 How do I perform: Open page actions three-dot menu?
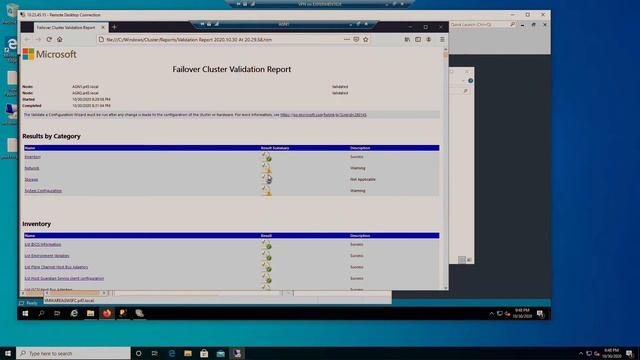347,40
